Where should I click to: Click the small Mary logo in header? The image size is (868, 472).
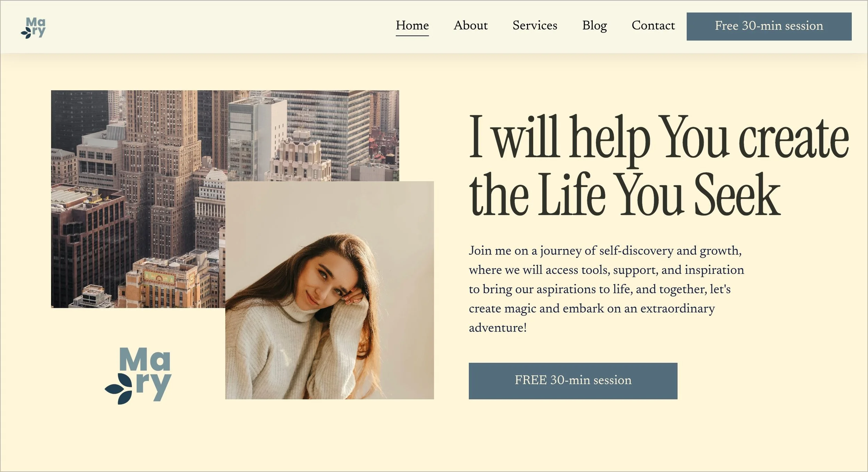click(33, 27)
